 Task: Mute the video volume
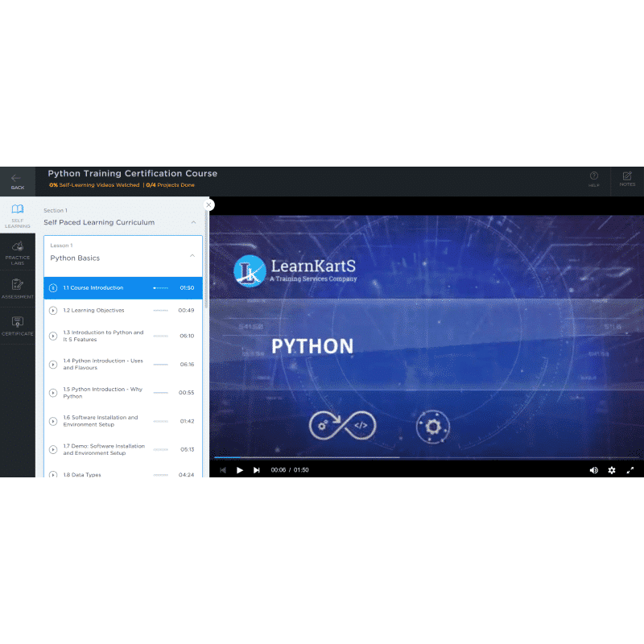[594, 470]
